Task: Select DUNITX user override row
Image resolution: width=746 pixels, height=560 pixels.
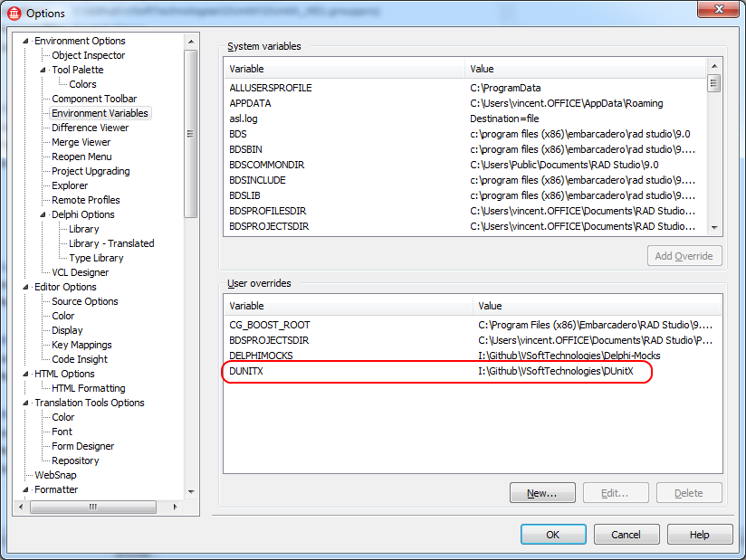Action: (x=473, y=371)
